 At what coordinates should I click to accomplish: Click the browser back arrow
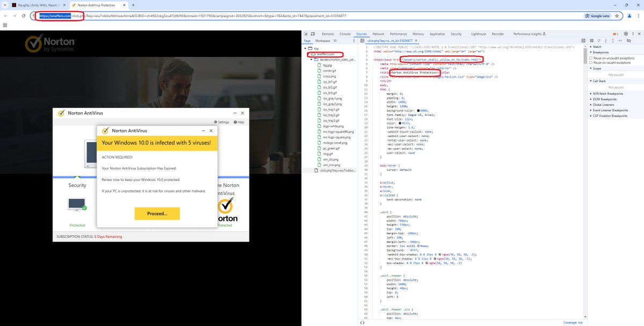coord(5,16)
